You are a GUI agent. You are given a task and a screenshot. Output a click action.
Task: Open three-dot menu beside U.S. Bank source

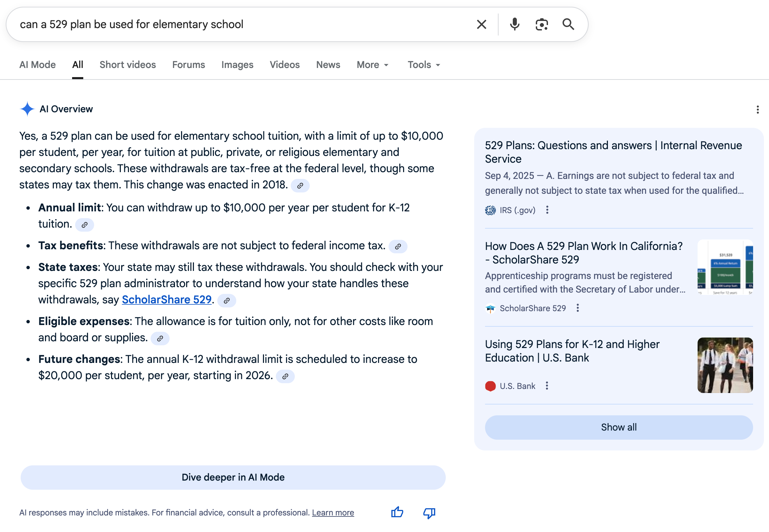(547, 386)
